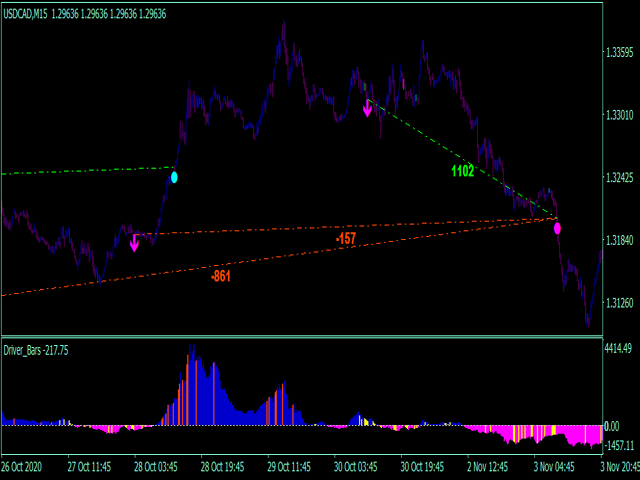Click the magenta dot below the trendline convergence
640x480 pixels.
point(557,228)
